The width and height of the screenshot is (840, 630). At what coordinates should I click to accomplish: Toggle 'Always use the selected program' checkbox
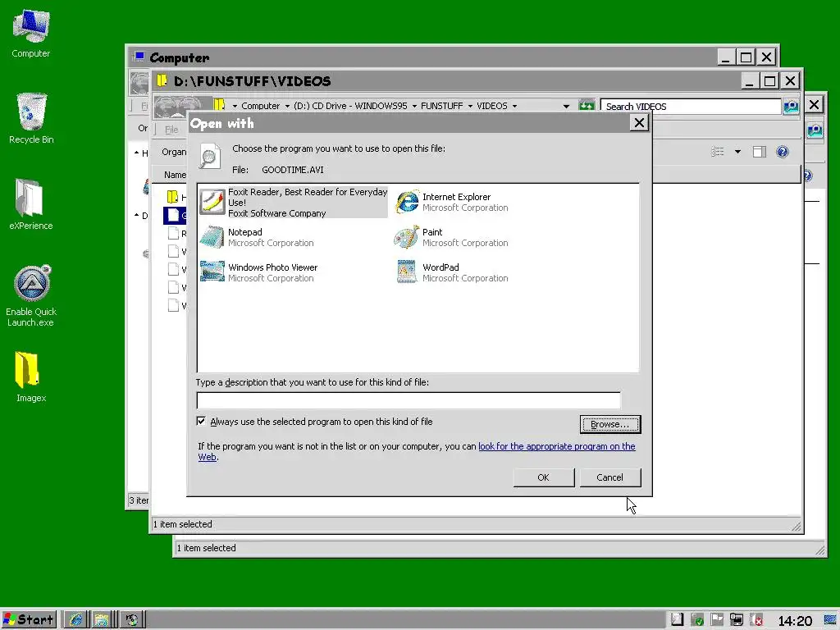(x=201, y=421)
